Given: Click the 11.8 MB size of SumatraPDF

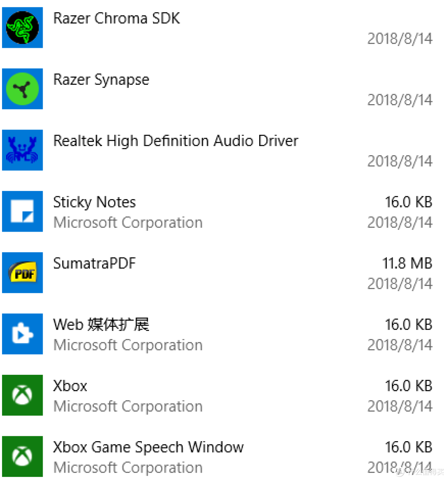Looking at the screenshot, I should [x=407, y=264].
